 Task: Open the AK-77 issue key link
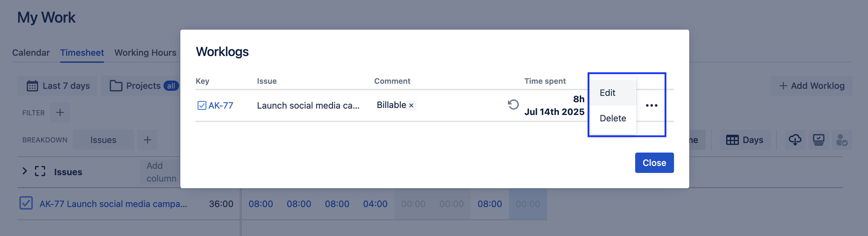[x=221, y=105]
